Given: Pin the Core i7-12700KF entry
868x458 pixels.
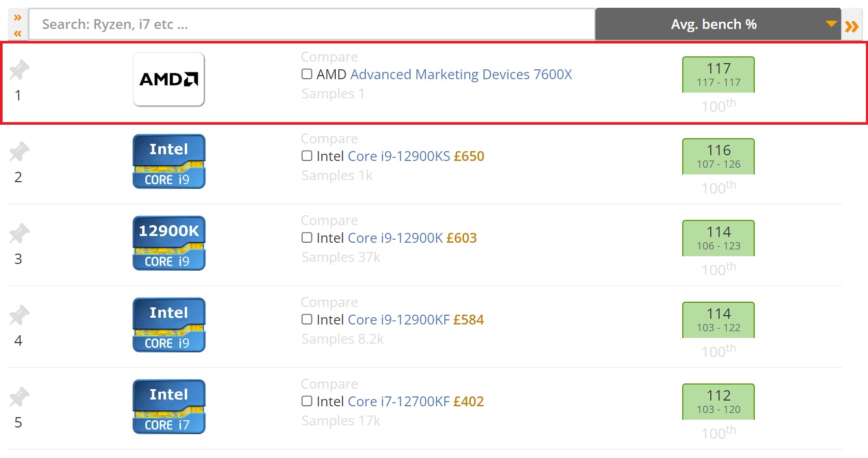Looking at the screenshot, I should (x=19, y=397).
